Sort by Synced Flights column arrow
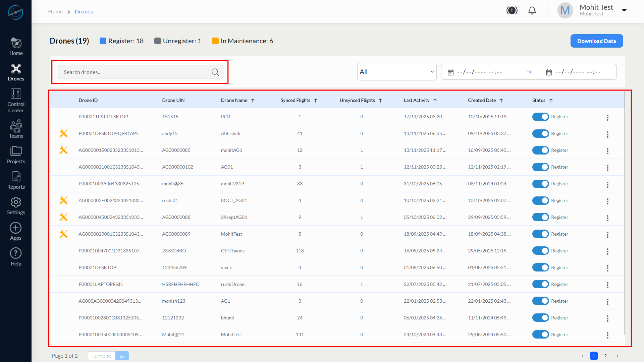Viewport: 644px width, 362px height. tap(316, 101)
